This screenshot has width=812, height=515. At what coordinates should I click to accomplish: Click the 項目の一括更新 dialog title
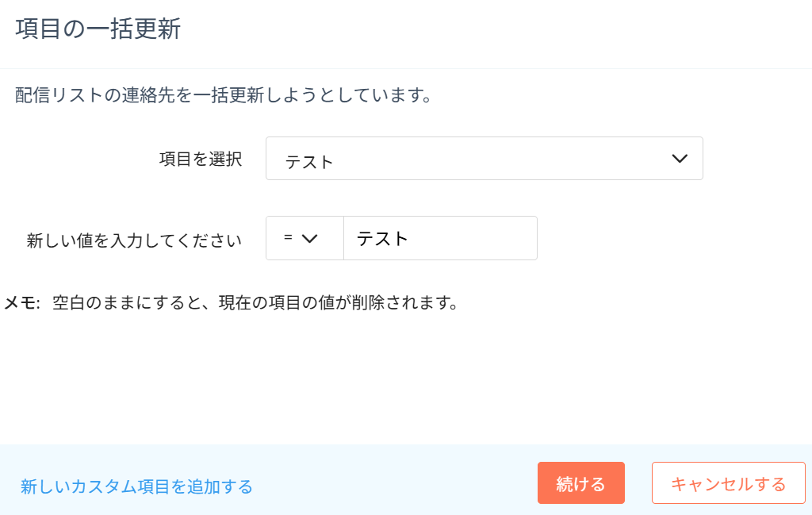(98, 30)
